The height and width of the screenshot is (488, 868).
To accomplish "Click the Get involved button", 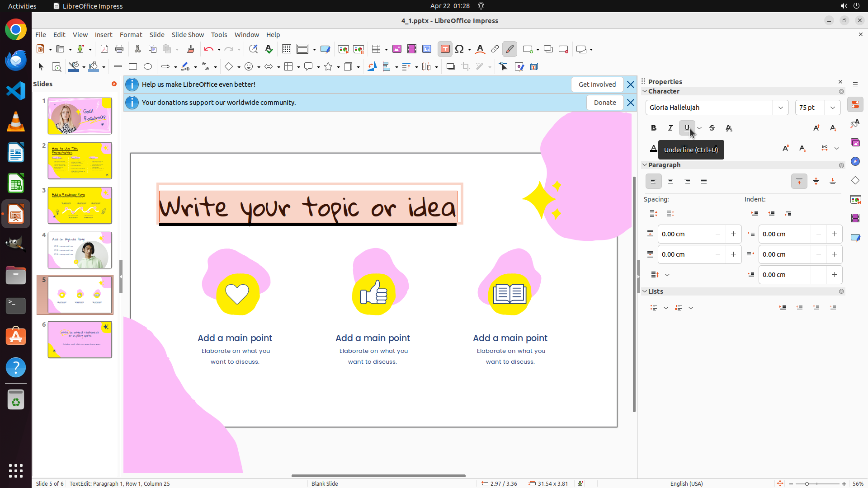I will [x=597, y=84].
